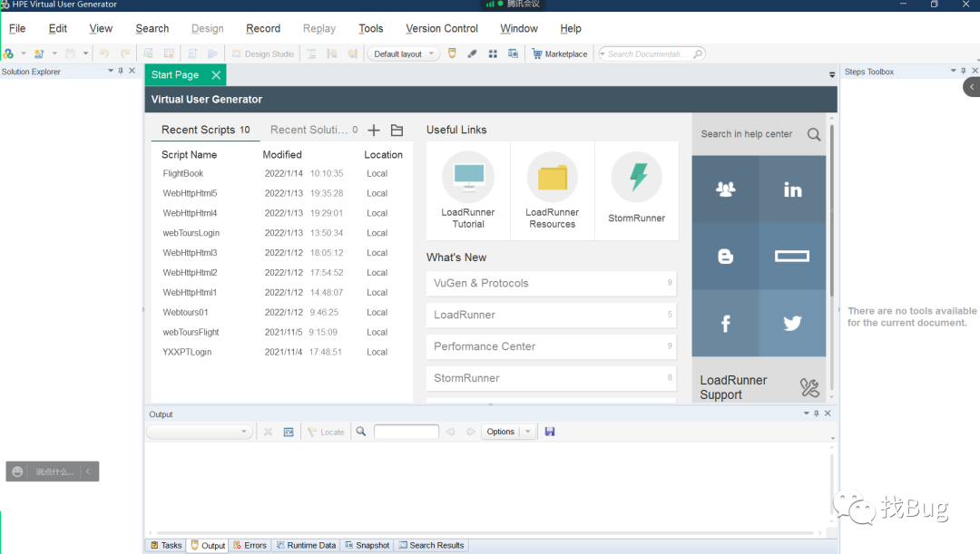Toggle auto-hide pin on Output panel
Image resolution: width=980 pixels, height=554 pixels.
817,413
